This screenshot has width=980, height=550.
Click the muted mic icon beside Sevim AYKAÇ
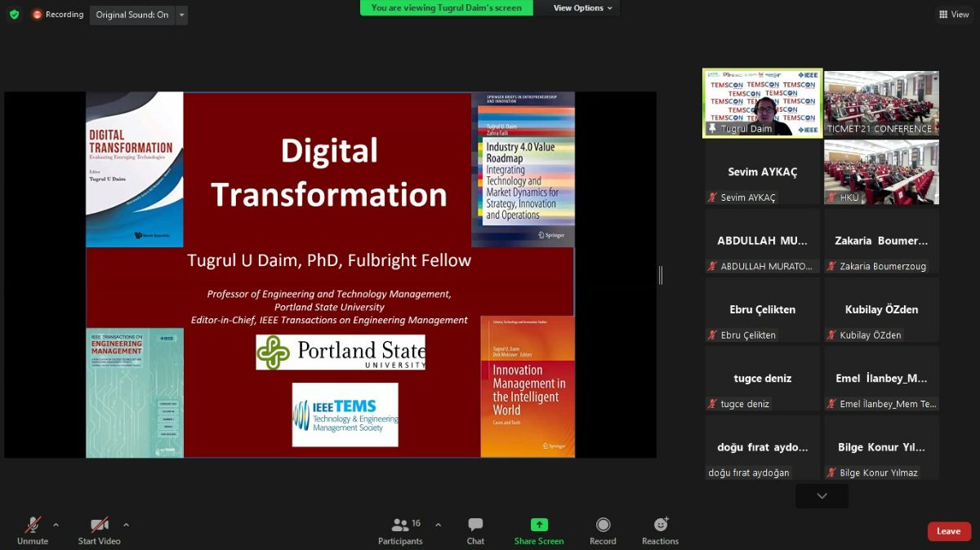(713, 197)
